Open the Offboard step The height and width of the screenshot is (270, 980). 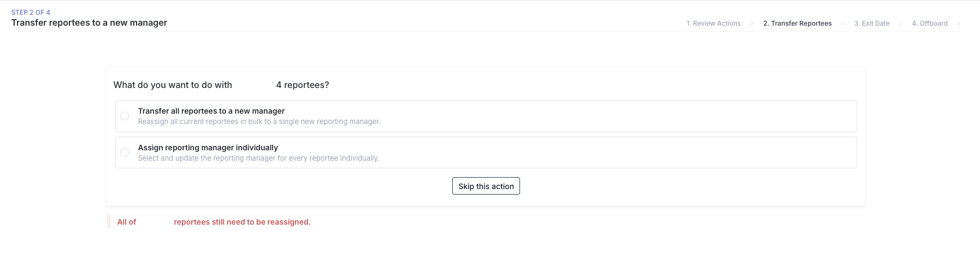point(929,24)
